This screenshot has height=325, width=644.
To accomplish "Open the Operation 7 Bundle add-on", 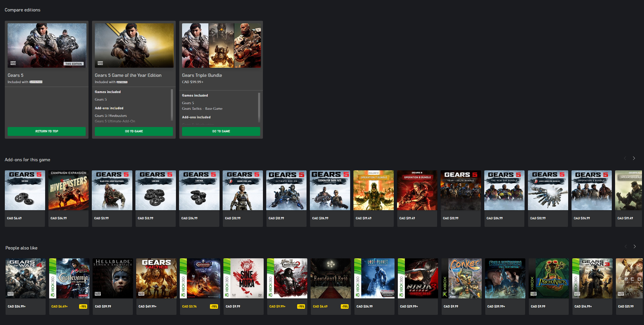I will point(374,198).
